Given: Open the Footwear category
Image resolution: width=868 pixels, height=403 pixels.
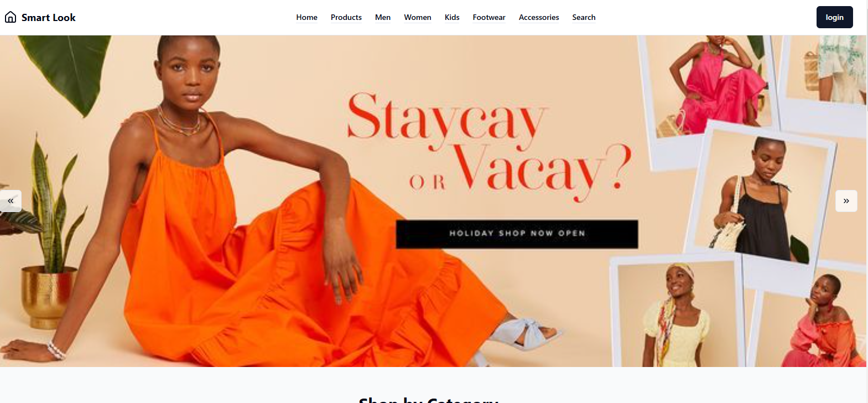Looking at the screenshot, I should coord(489,17).
